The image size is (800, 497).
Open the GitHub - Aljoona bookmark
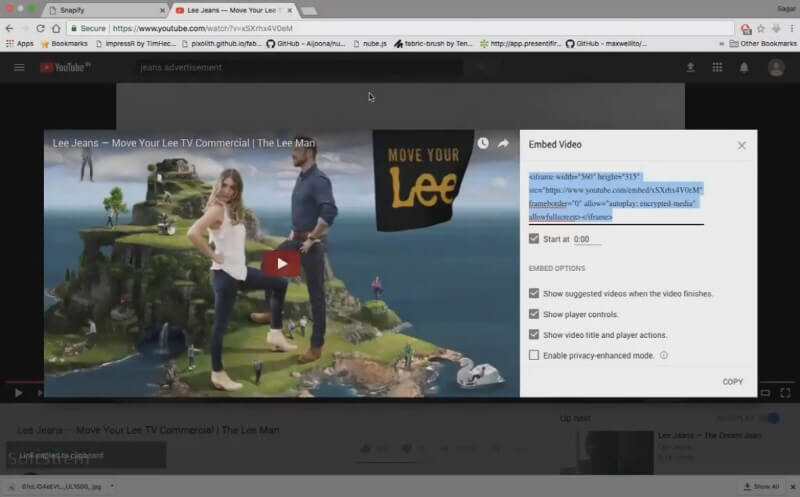pyautogui.click(x=306, y=44)
